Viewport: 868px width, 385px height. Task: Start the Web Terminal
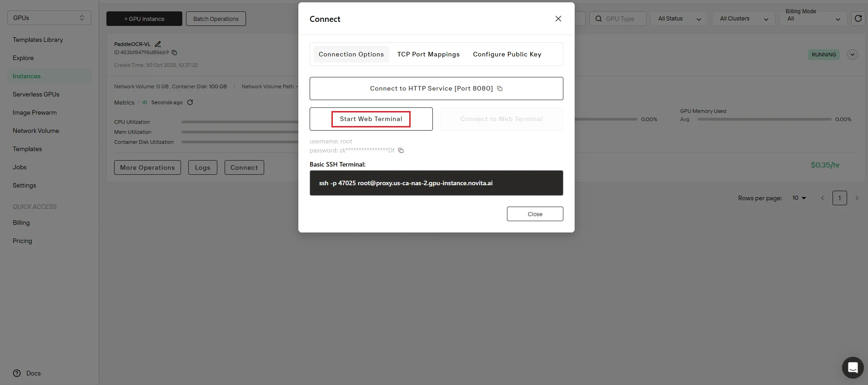tap(371, 119)
